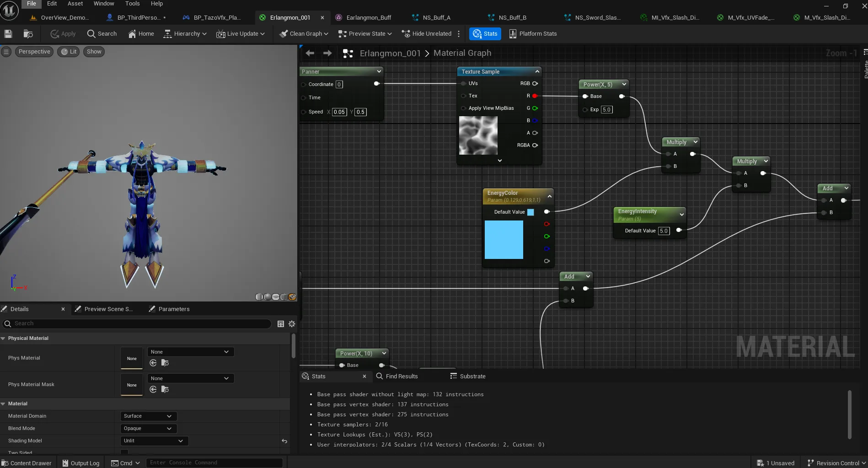The image size is (868, 468).
Task: Set preview mesh to cube
Action: click(x=284, y=297)
